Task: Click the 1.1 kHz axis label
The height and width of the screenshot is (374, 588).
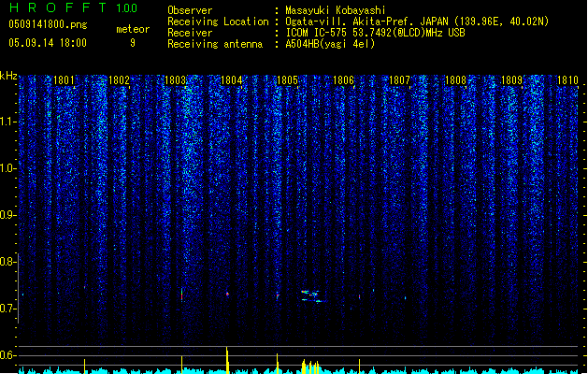Action: click(x=7, y=122)
